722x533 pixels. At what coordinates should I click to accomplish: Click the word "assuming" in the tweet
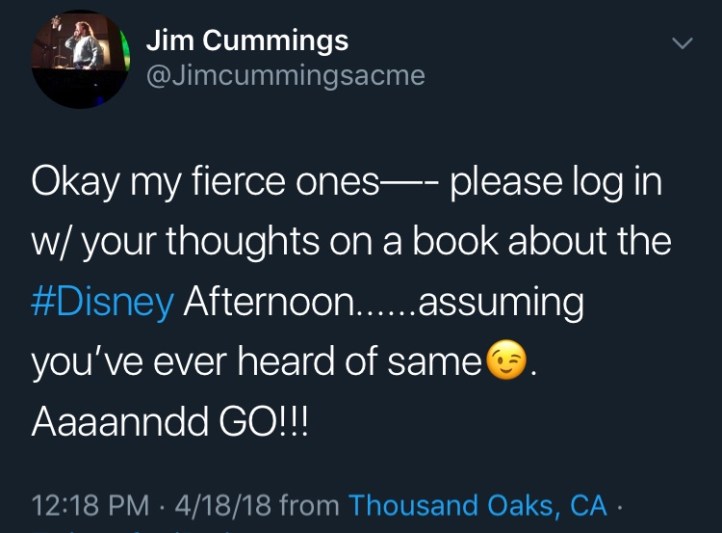500,302
